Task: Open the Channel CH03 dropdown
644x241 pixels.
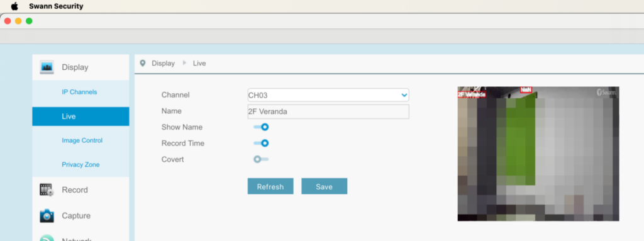Action: [328, 95]
